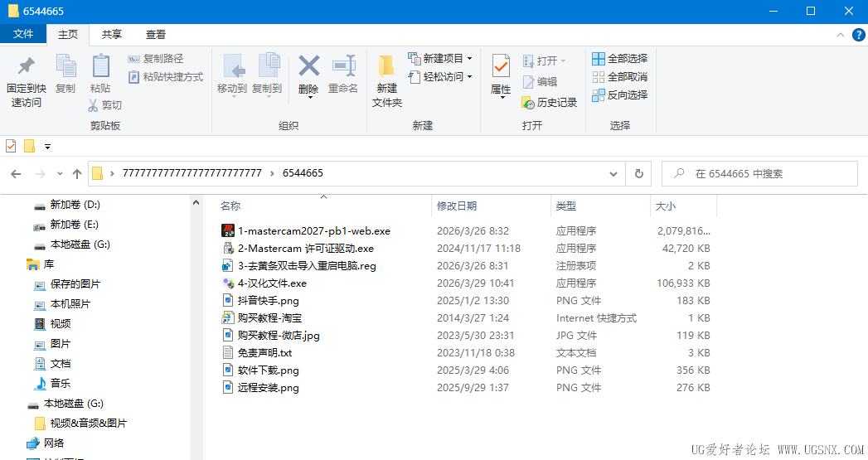Click the 6544665 breadcrumb segment

pos(303,173)
